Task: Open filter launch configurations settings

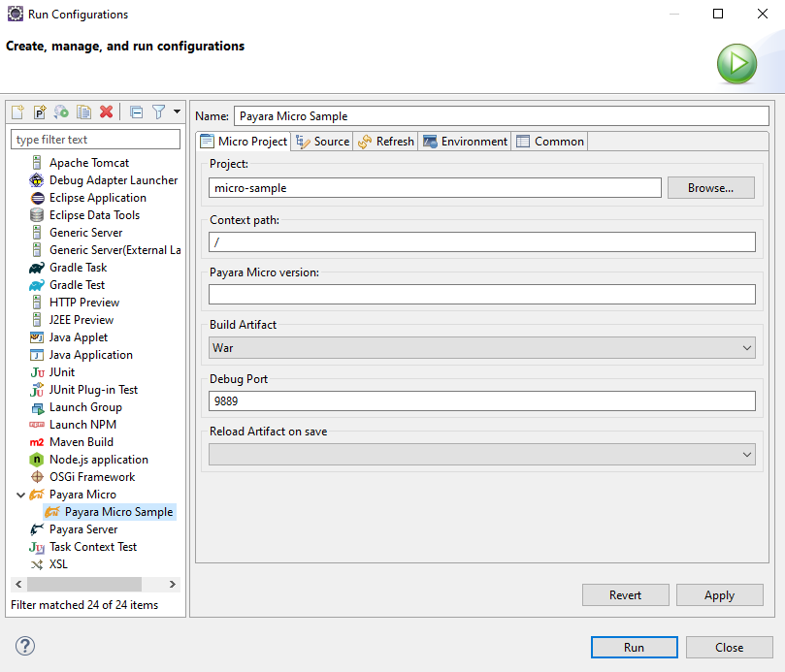Action: (157, 112)
